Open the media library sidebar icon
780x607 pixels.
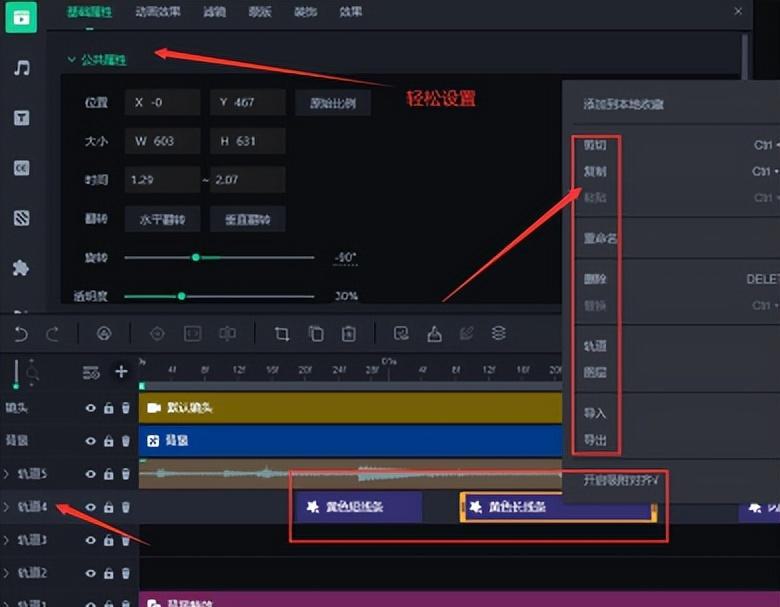pos(21,17)
